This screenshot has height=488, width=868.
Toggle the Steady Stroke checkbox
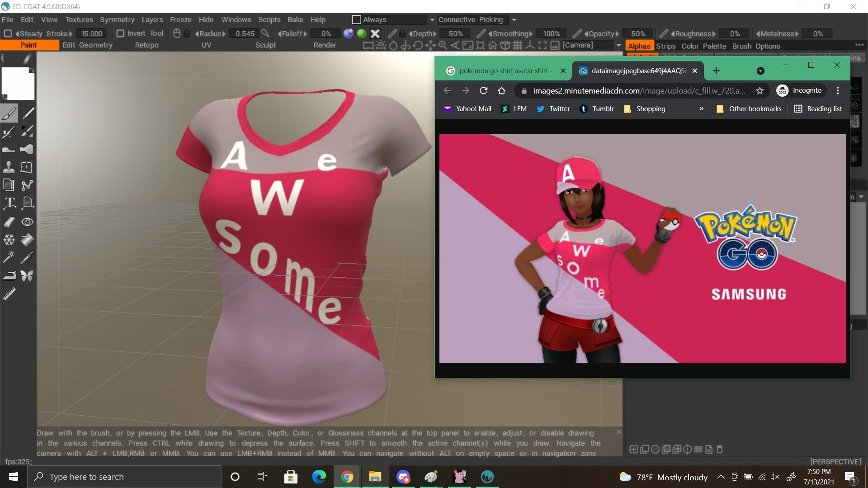(x=8, y=33)
